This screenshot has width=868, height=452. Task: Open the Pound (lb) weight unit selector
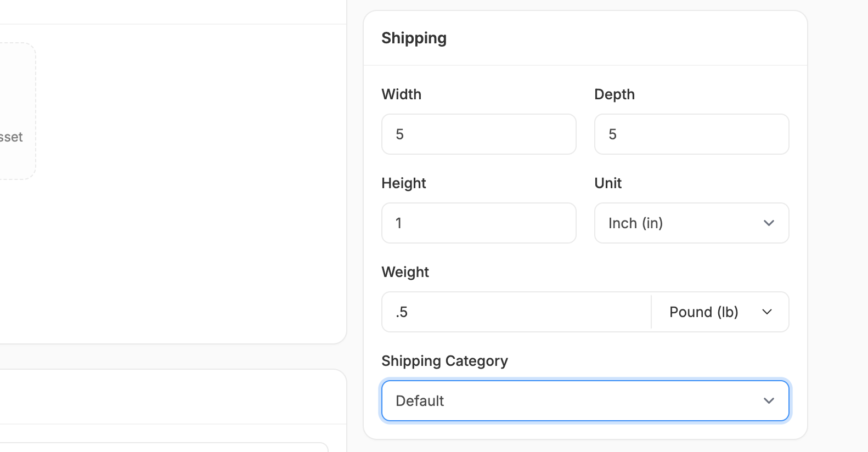click(x=719, y=312)
